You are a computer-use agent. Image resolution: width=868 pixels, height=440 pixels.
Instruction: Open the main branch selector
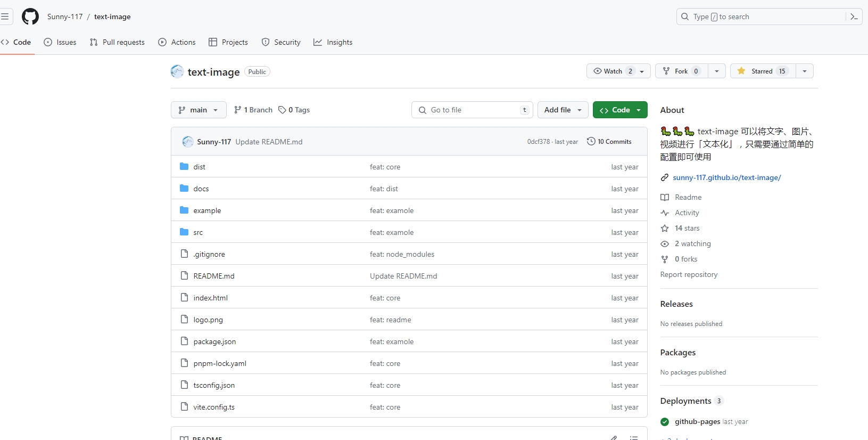(199, 110)
